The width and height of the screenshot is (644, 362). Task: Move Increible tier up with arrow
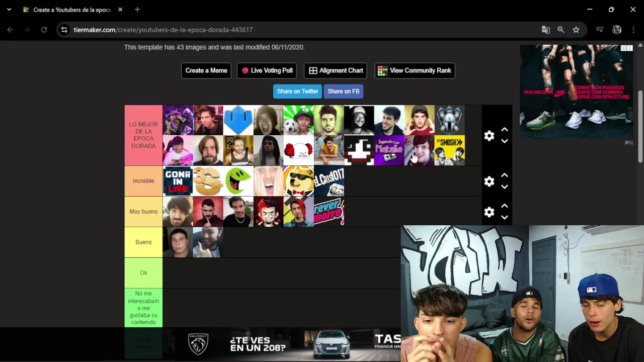coord(505,175)
